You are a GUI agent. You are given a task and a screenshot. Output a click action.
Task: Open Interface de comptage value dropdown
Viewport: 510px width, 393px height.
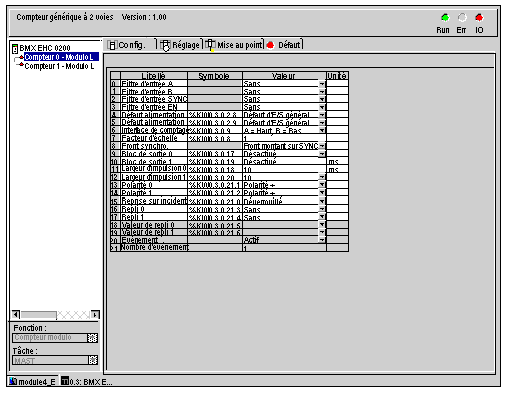pos(322,130)
